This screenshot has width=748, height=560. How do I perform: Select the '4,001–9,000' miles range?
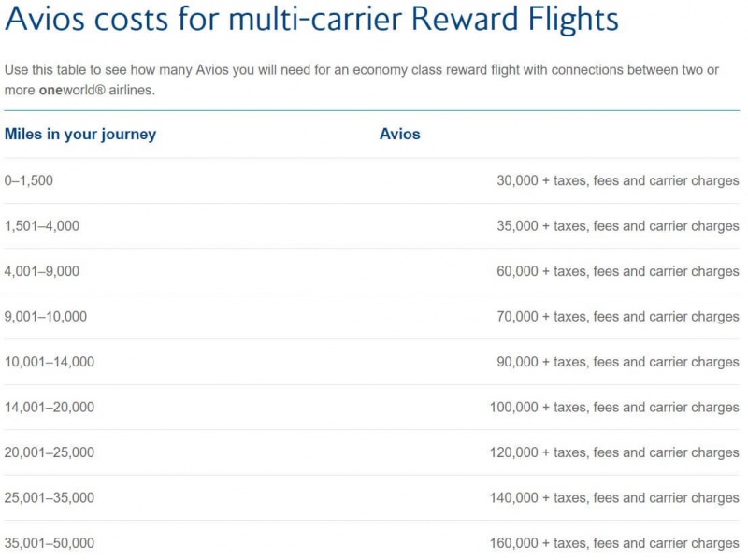42,271
